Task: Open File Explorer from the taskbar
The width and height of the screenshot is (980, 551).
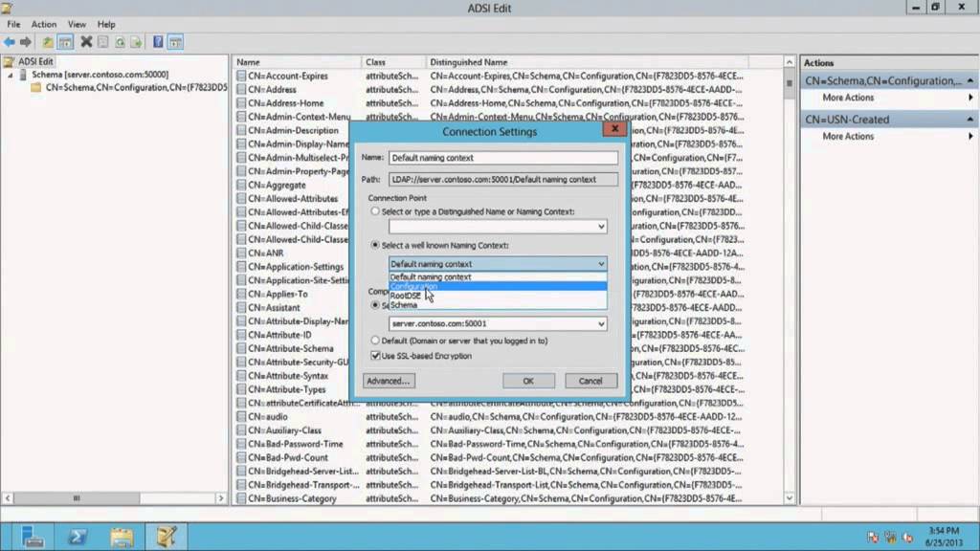Action: click(x=122, y=537)
